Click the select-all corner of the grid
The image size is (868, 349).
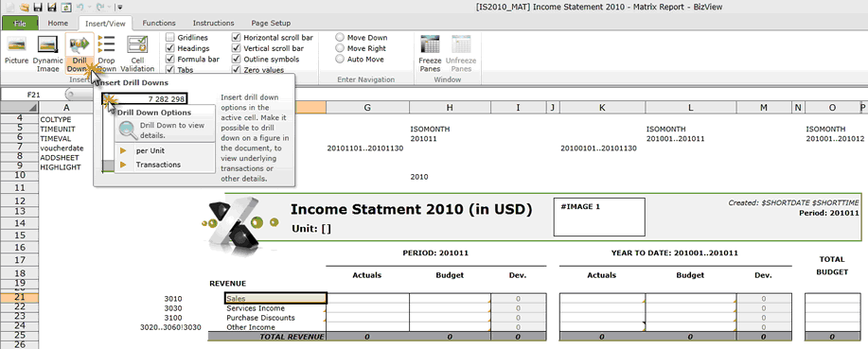pos(19,107)
